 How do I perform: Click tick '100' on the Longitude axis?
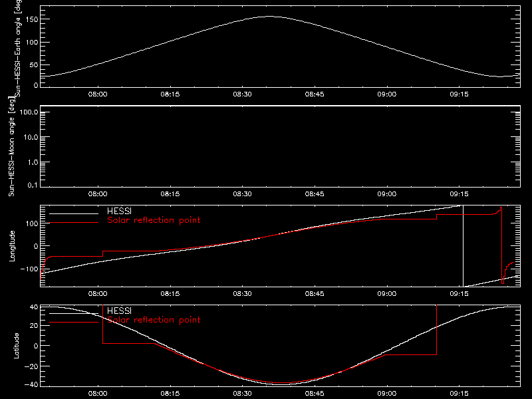32,223
